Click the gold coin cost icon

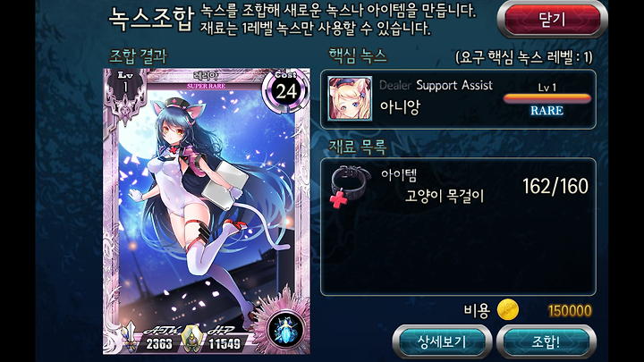click(508, 310)
